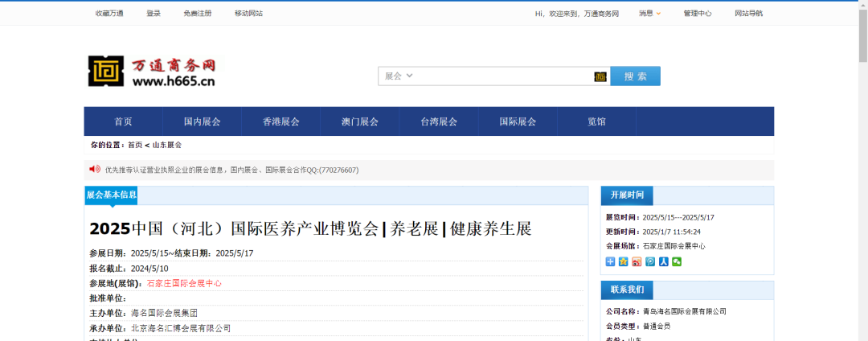
Task: Click the 石家庄国际会展中心 venue link
Action: 184,283
